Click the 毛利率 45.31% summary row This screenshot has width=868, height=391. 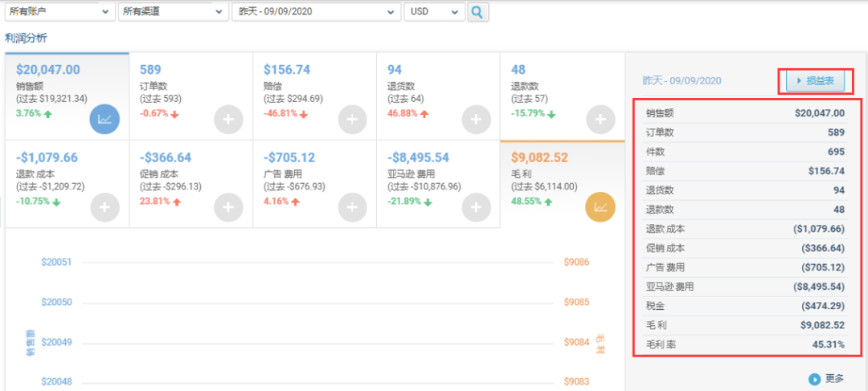point(746,344)
